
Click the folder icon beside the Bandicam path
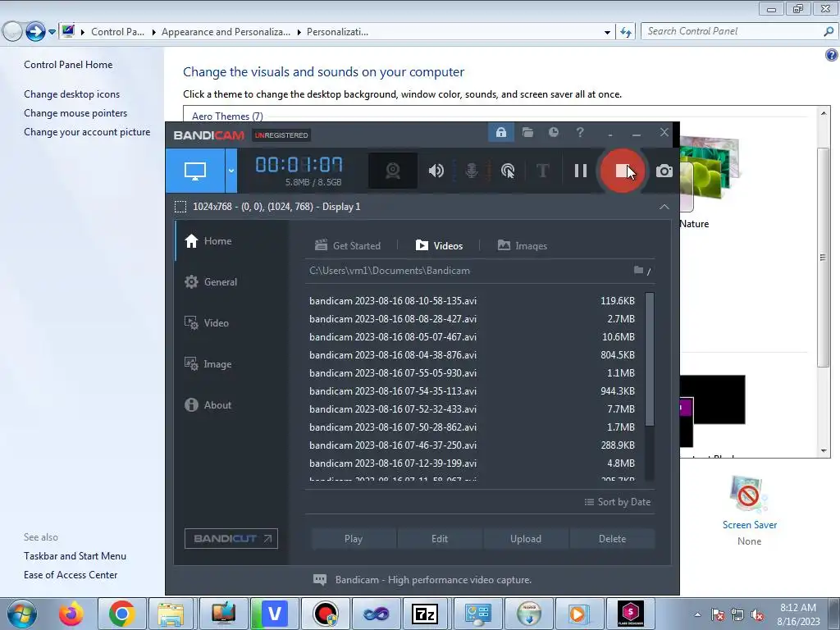click(638, 270)
